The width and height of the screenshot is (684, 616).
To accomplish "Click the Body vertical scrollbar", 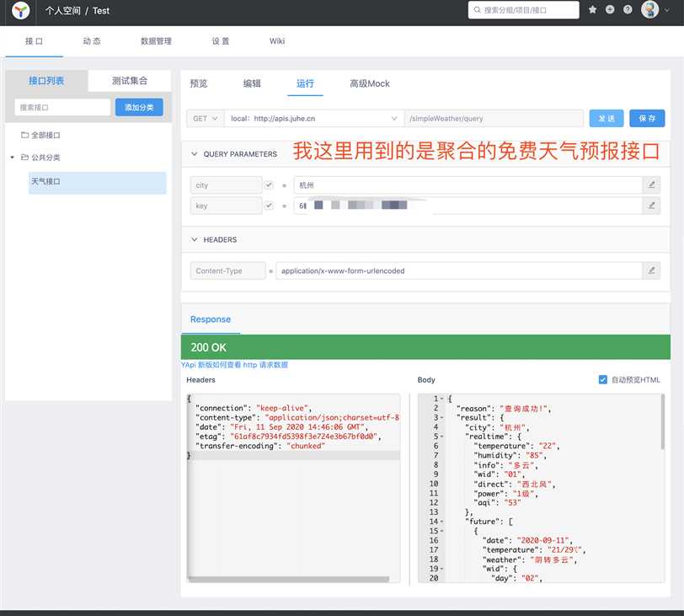I will point(663,422).
